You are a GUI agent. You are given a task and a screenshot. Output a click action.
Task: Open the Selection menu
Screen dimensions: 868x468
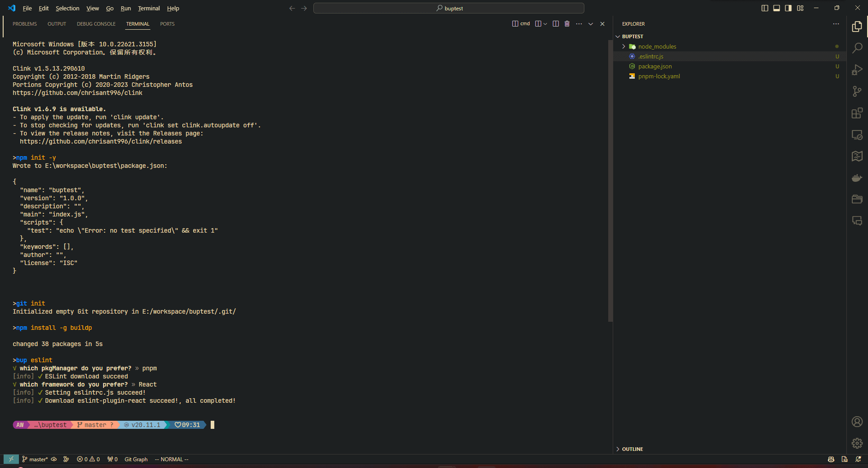pyautogui.click(x=68, y=8)
